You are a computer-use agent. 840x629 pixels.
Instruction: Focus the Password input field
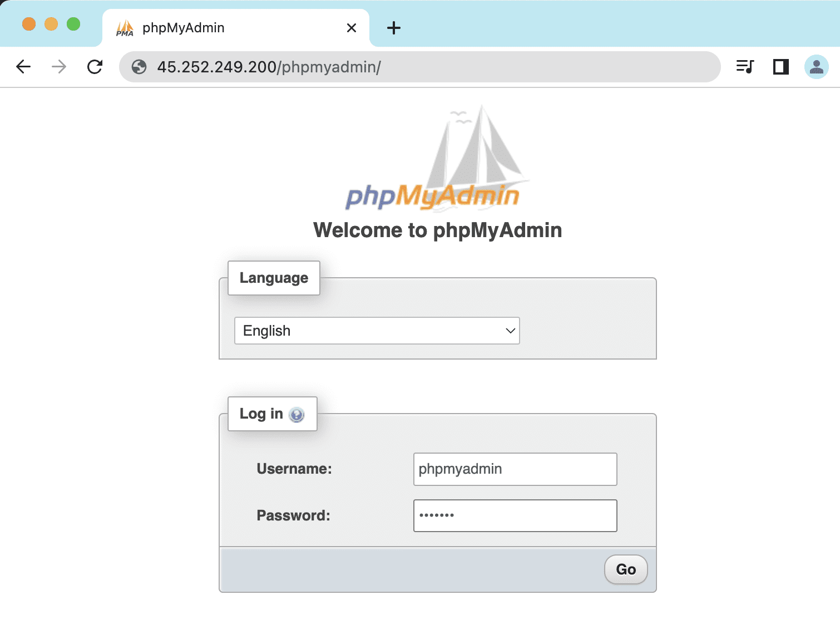pos(515,515)
